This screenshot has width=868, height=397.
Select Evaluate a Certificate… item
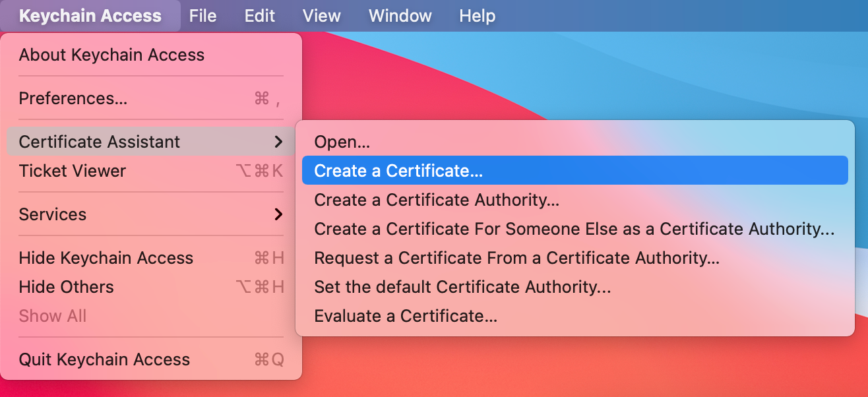[x=574, y=316]
